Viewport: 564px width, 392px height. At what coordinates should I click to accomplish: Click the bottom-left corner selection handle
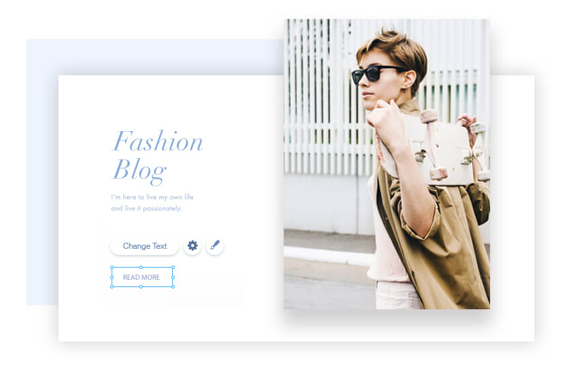tap(112, 287)
